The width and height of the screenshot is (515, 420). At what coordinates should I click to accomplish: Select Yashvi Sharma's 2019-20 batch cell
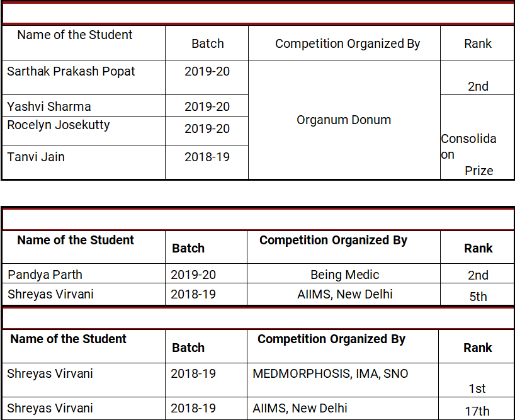207,106
